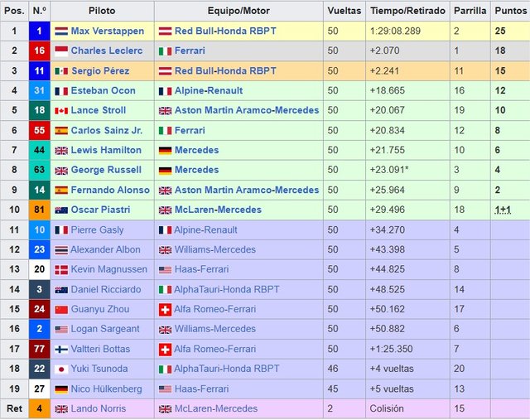The image size is (530, 420).
Task: Click the Equipo/Motor column header
Action: [x=238, y=11]
